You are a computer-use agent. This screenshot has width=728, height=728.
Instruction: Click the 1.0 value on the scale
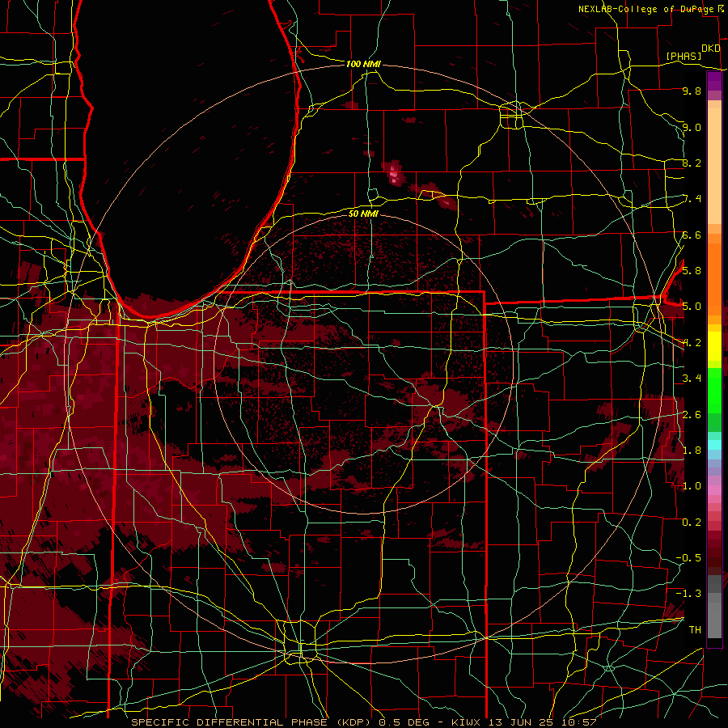tap(692, 486)
